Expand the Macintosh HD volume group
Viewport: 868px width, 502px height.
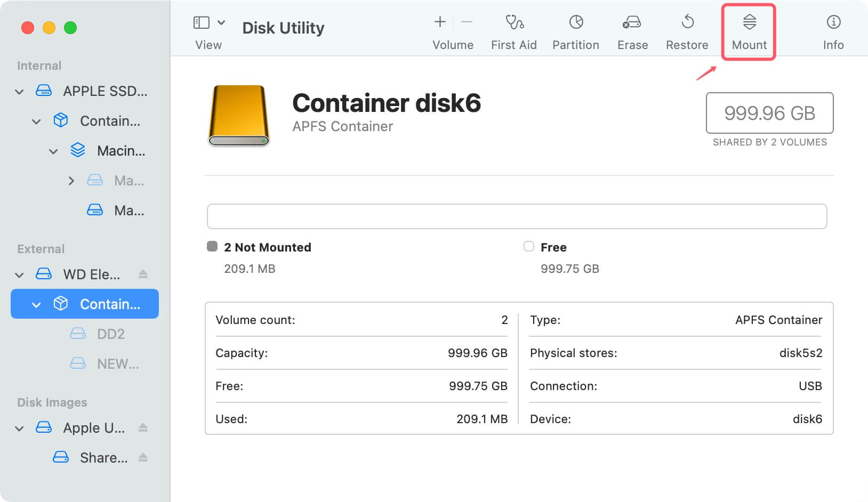(72, 181)
